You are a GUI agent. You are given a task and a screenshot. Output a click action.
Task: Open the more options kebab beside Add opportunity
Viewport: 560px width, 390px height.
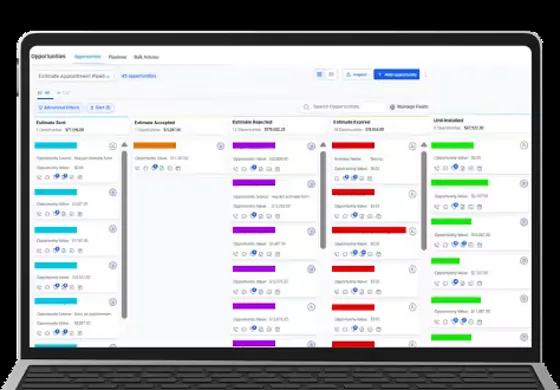(425, 75)
